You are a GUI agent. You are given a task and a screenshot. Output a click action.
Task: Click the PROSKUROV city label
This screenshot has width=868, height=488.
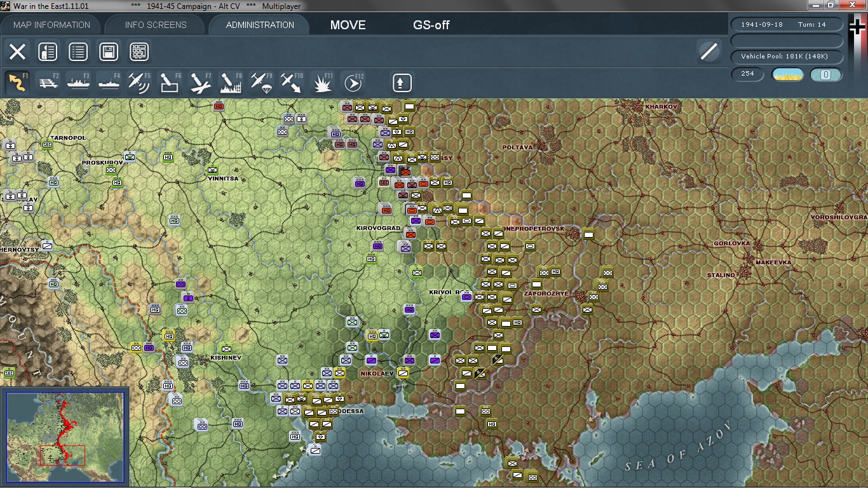coord(102,163)
